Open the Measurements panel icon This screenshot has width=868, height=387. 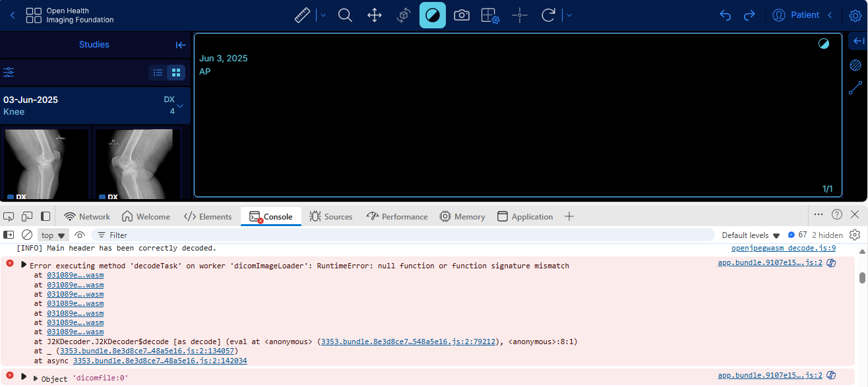click(855, 88)
